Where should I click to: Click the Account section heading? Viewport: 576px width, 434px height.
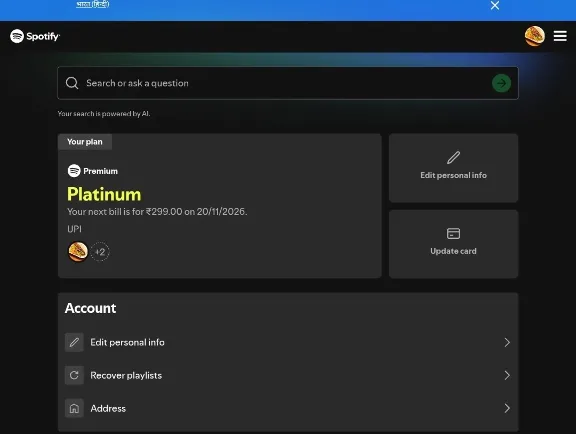90,308
